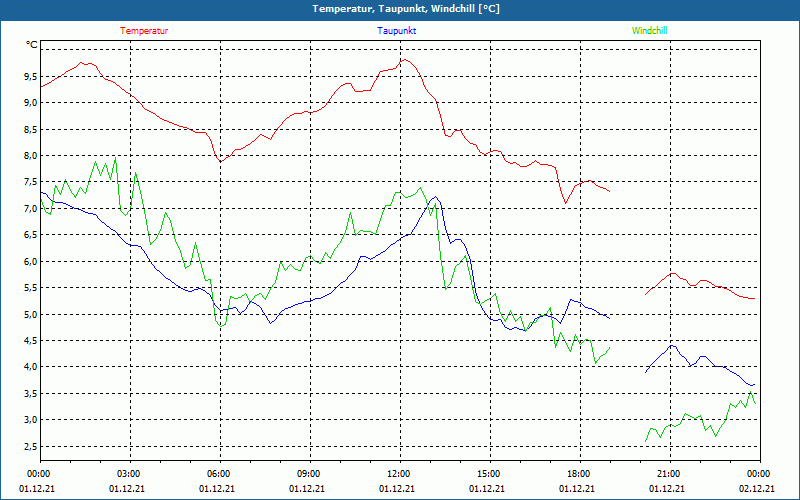Click the 12:00 time axis label
Viewport: 800px width, 500px height.
(400, 474)
